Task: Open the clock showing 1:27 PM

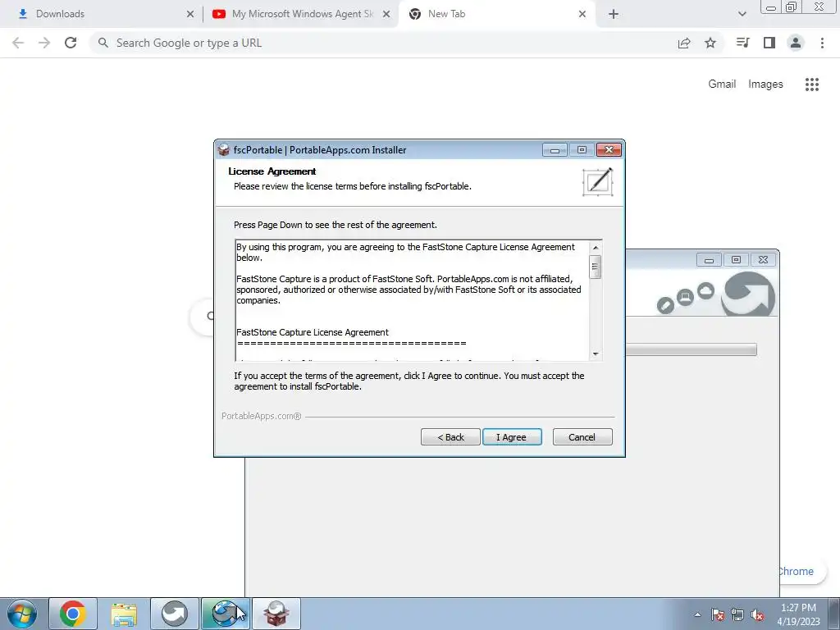Action: point(798,614)
